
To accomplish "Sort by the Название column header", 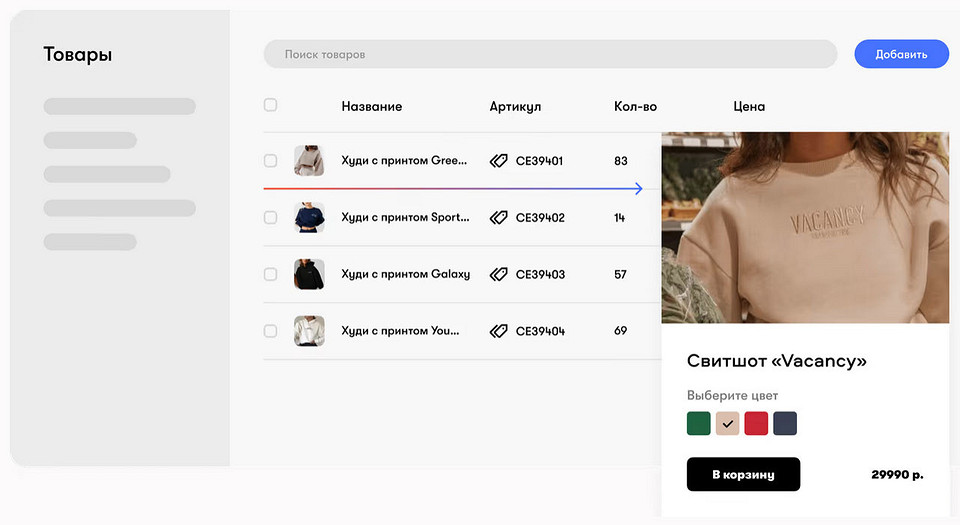I will 372,106.
